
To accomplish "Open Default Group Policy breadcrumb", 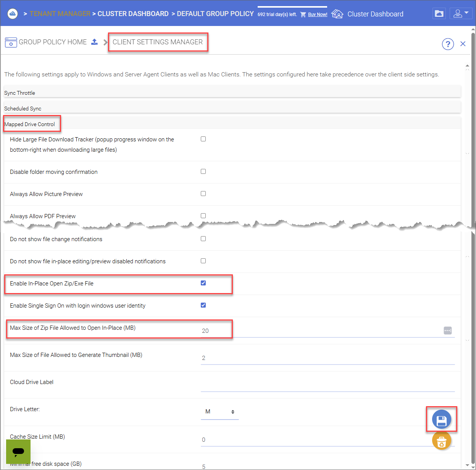I will coord(215,14).
